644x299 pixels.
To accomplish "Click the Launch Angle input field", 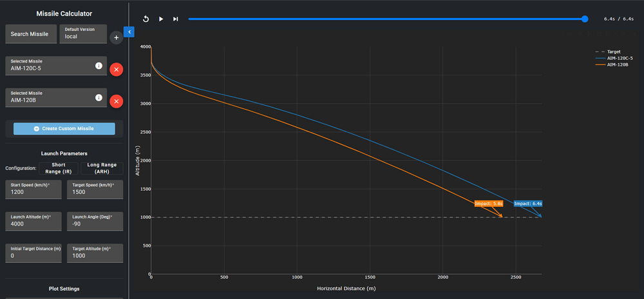I will (x=94, y=221).
